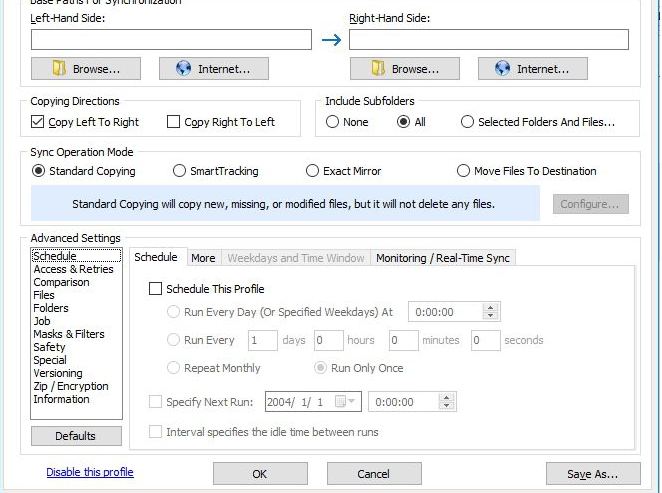Click Disable this profile link
Screen dimensions: 662x493
point(90,472)
